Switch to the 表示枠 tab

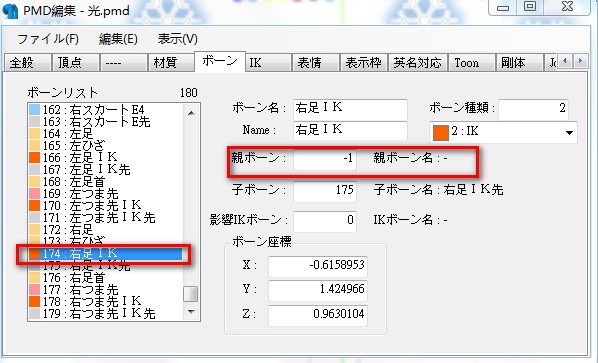pos(364,63)
